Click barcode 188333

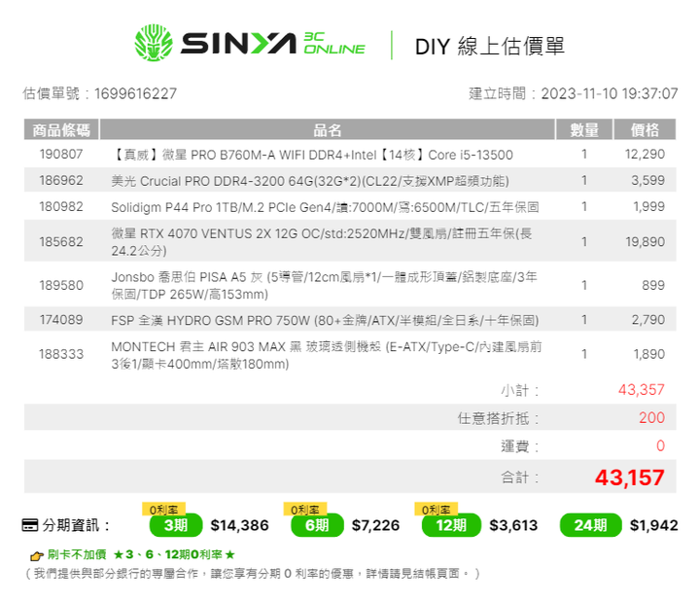(61, 354)
